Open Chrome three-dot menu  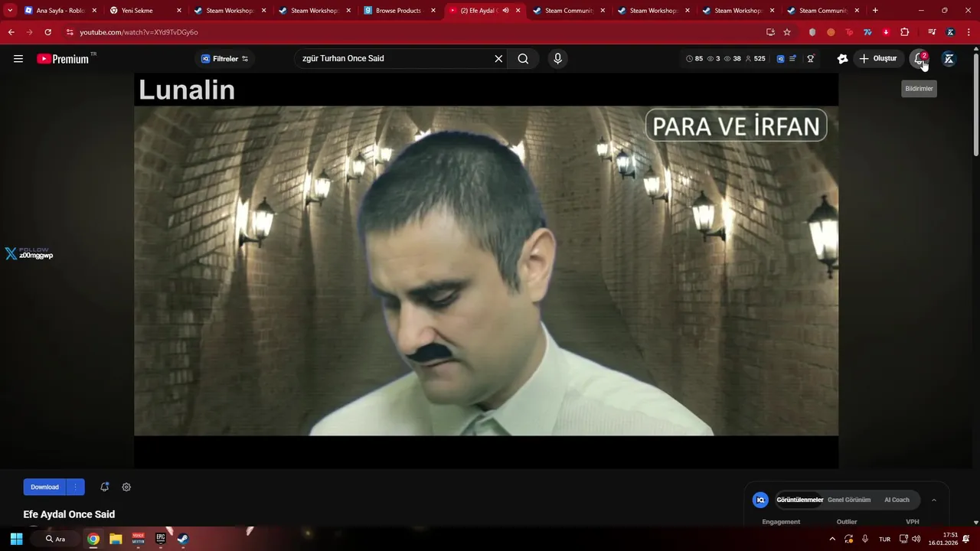pos(969,32)
